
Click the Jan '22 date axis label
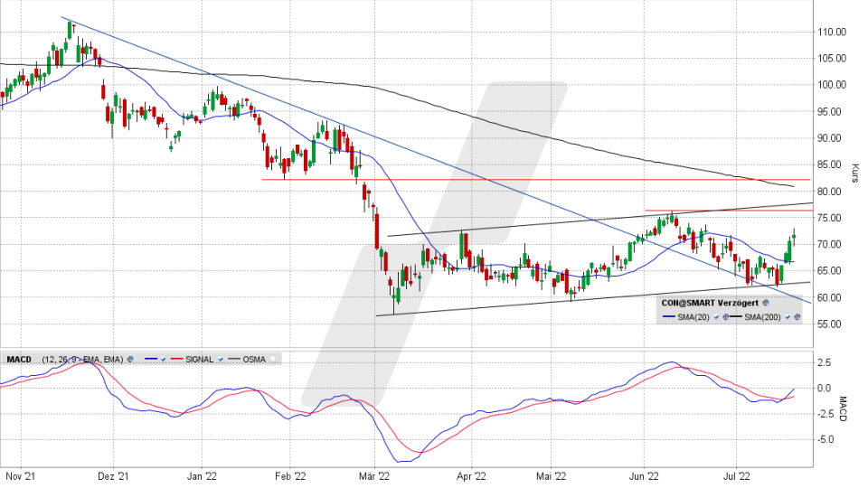coord(202,476)
